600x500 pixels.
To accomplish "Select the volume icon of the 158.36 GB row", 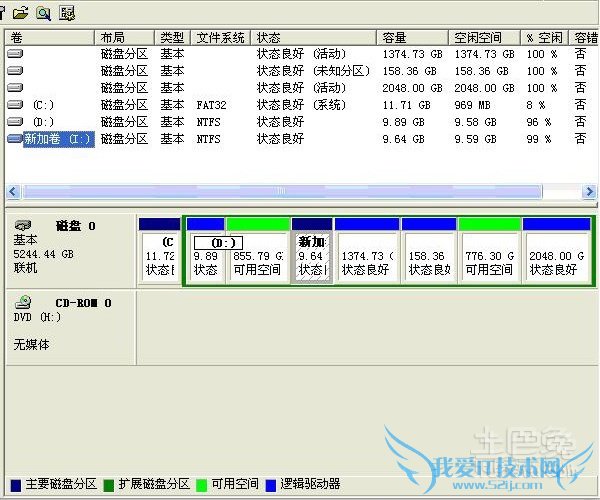I will point(15,70).
